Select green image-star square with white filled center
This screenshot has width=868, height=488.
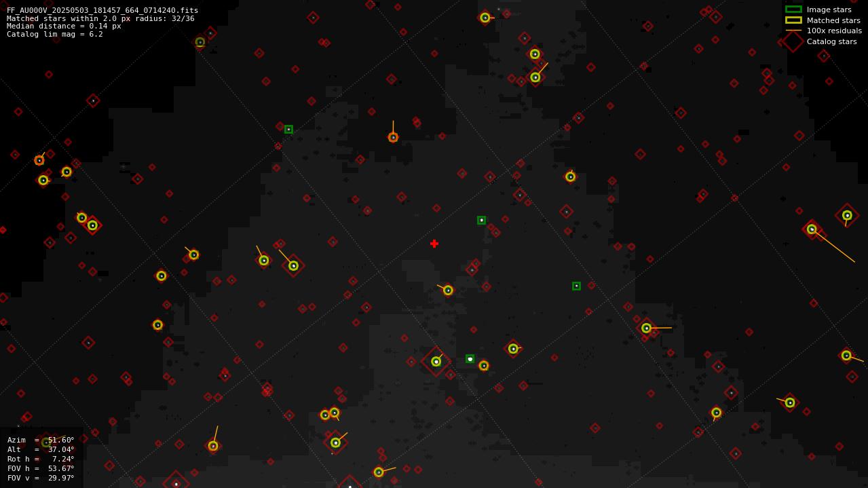point(470,358)
